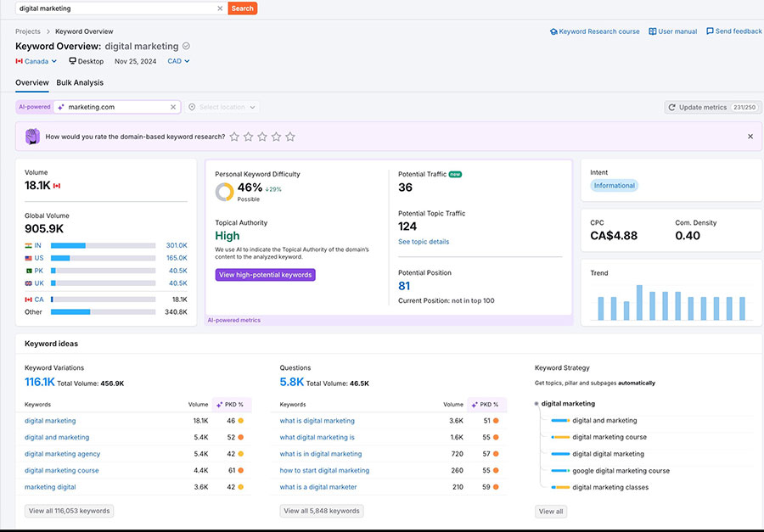
Task: Click the Keyword Variations count 116.1K
Action: click(x=39, y=382)
